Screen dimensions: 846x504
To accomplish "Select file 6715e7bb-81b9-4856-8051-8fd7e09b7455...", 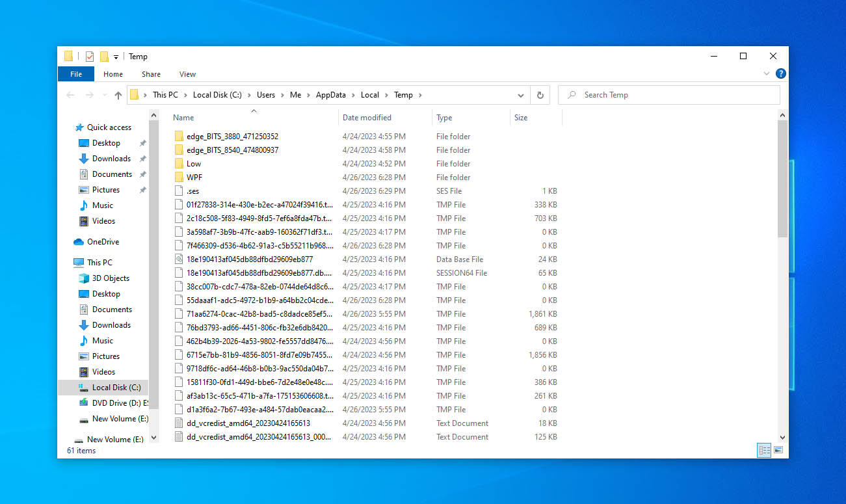I will 259,355.
